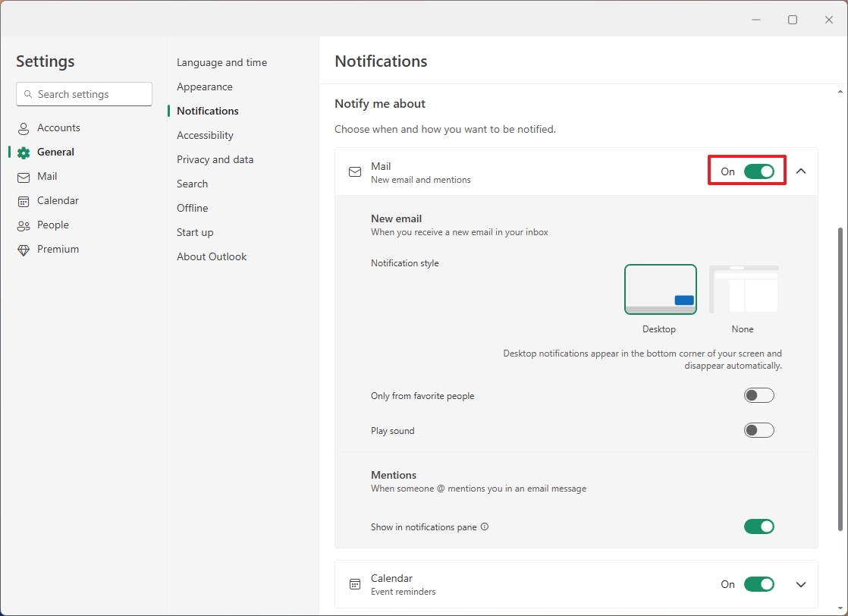Open About Outlook page
Viewport: 848px width, 616px height.
212,257
